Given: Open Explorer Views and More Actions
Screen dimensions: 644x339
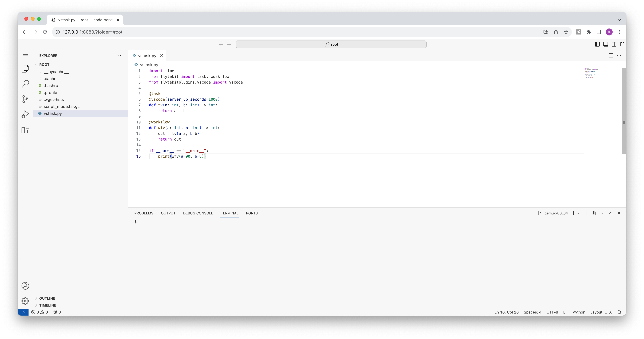Looking at the screenshot, I should [x=120, y=55].
